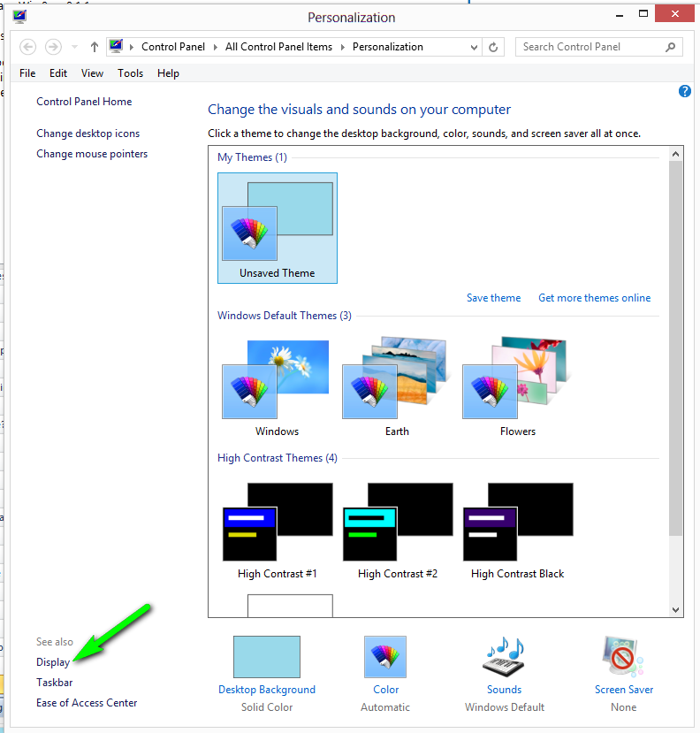The image size is (700, 733).
Task: Go to Control Panel Home
Action: click(x=84, y=102)
